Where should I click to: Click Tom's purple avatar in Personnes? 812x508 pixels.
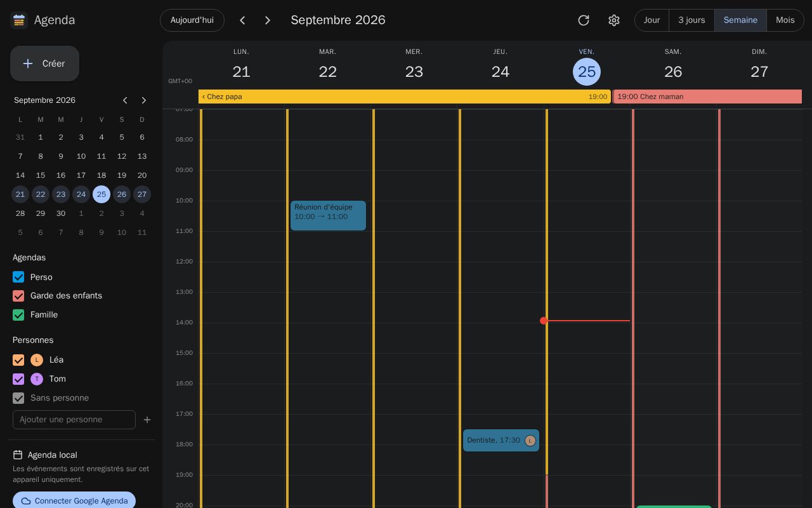tap(37, 379)
